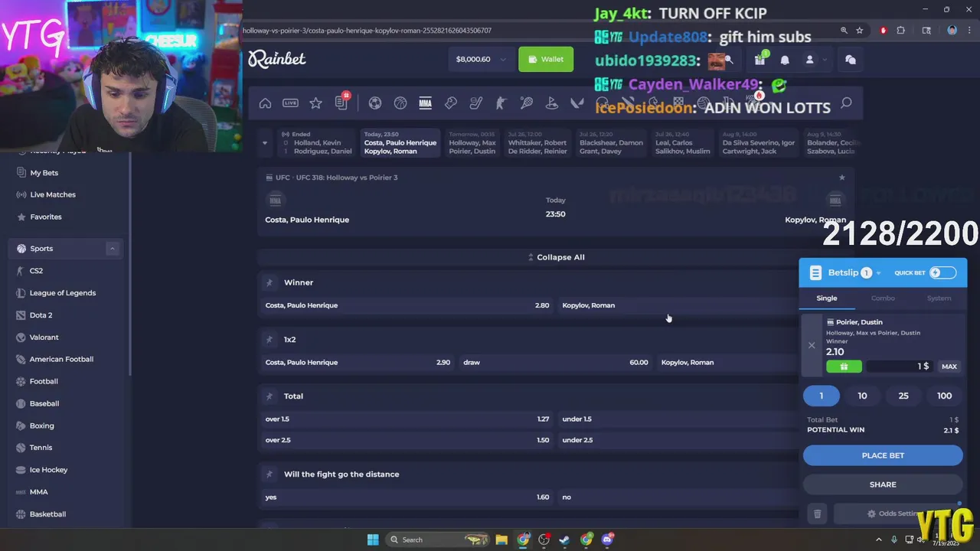Select the 25 stake chip
The image size is (980, 551).
pyautogui.click(x=903, y=396)
